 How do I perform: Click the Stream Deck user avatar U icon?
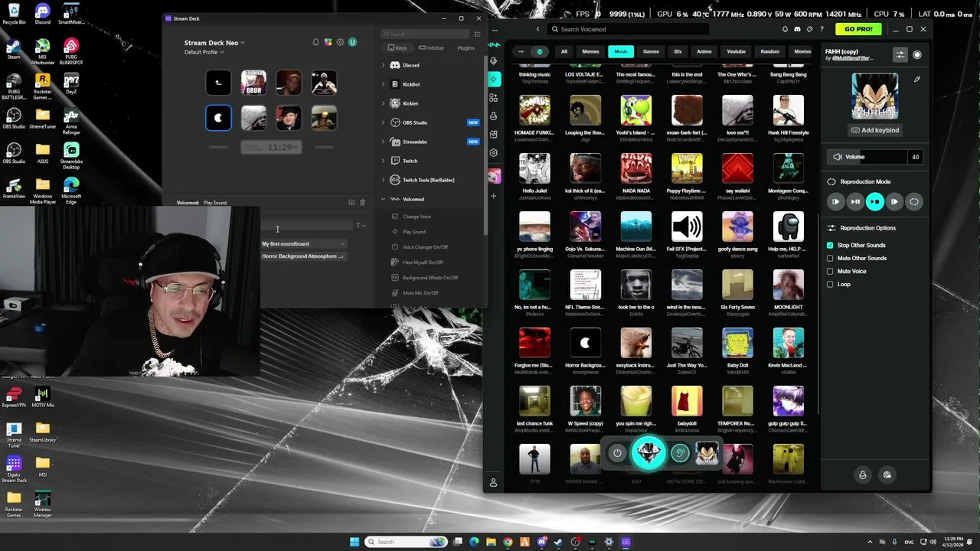point(352,42)
